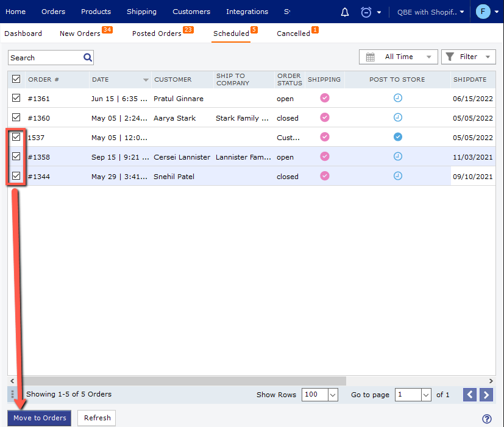The image size is (504, 427).
Task: Open the help question mark icon
Action: (x=487, y=418)
